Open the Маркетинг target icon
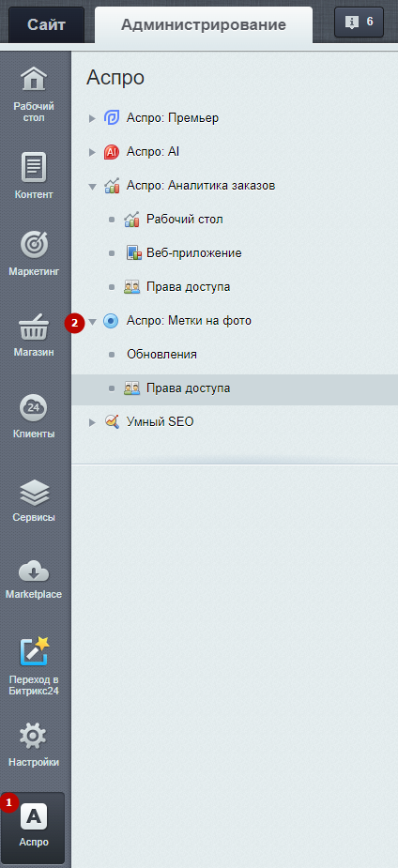Screen dimensions: 398x868 point(35,245)
